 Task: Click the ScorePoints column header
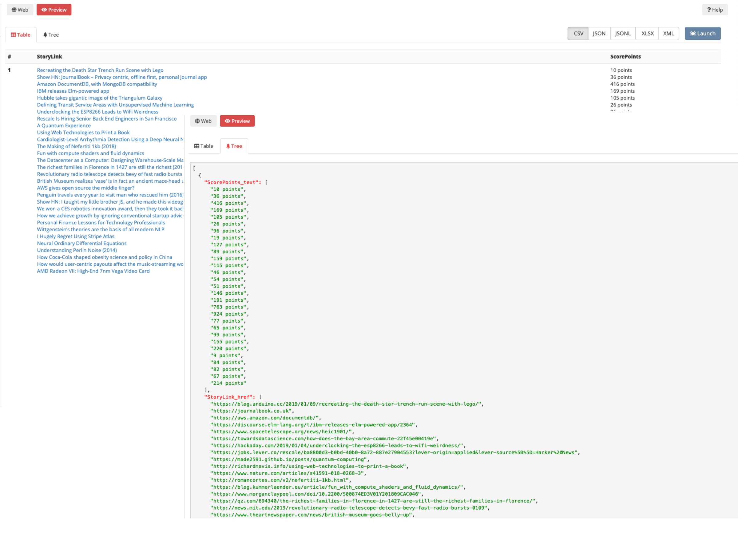click(x=625, y=57)
